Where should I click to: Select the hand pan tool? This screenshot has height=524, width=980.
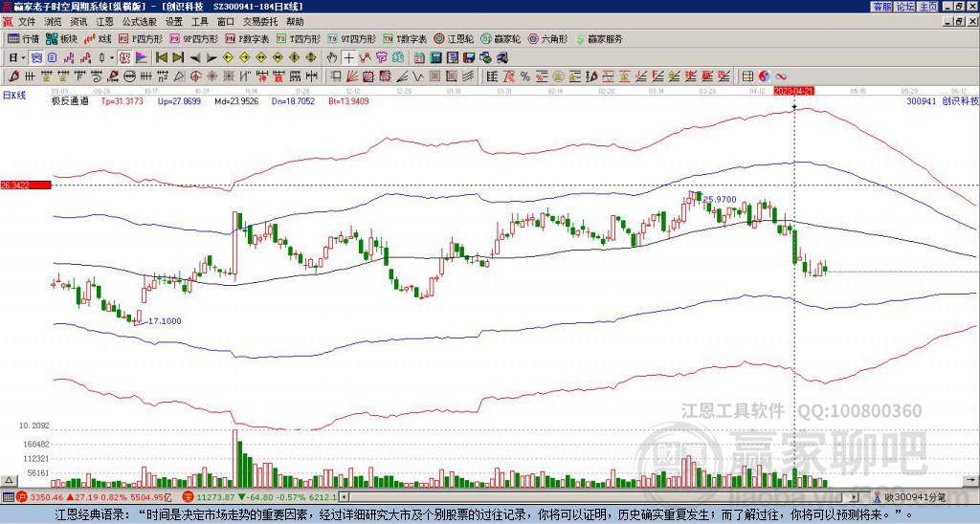[332, 58]
